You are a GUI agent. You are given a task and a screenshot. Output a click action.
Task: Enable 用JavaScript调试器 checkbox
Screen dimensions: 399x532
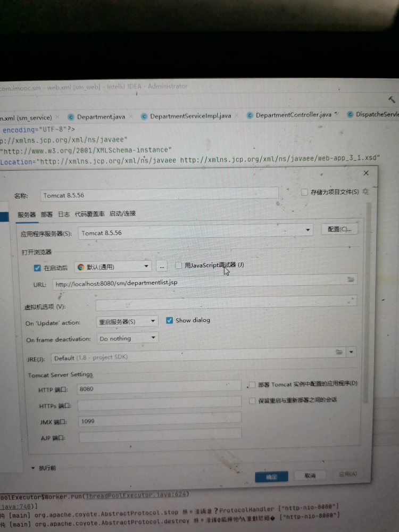click(x=178, y=265)
